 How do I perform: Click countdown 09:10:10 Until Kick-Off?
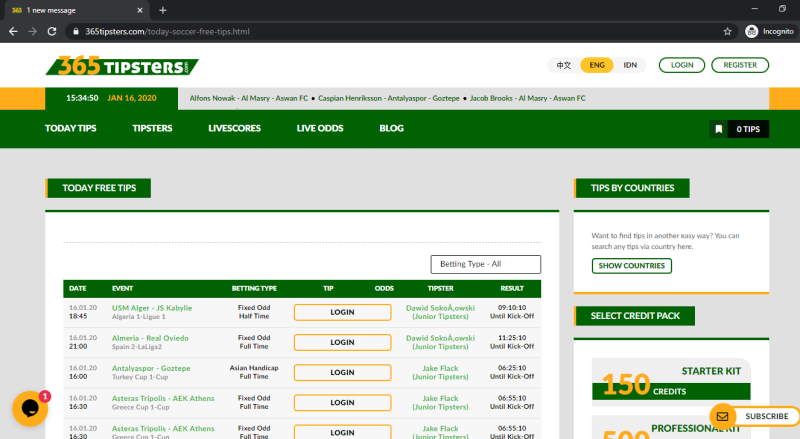(512, 312)
